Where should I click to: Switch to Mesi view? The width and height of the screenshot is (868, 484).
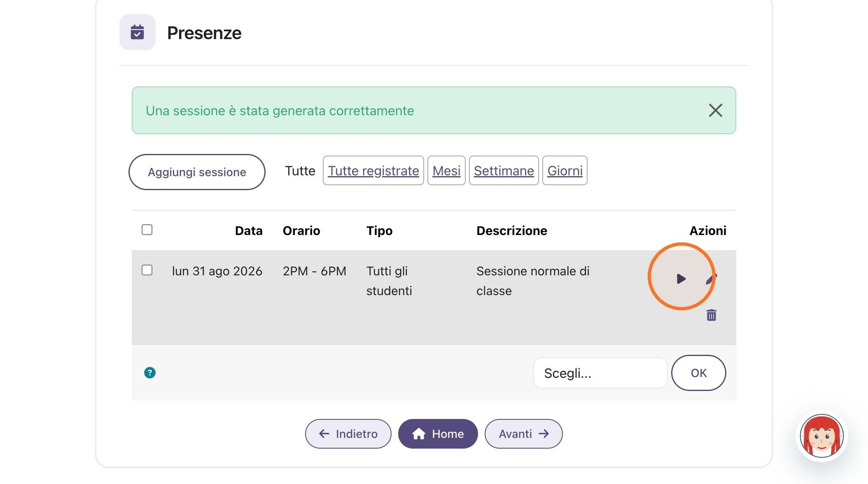(446, 170)
